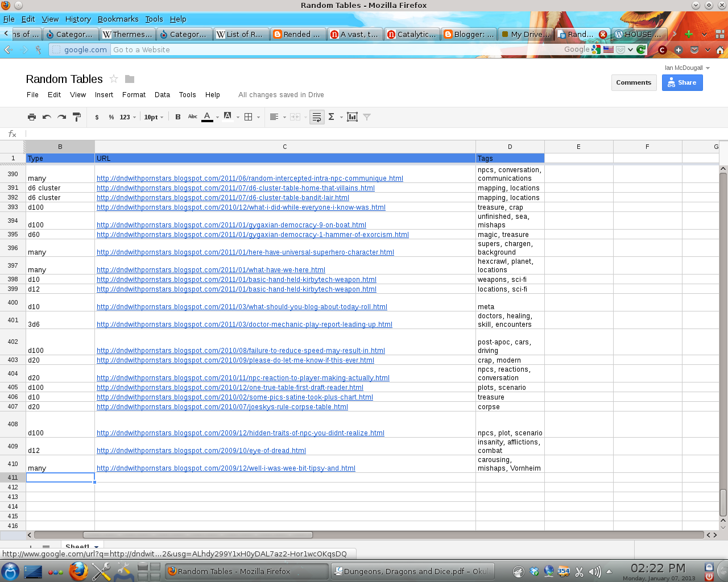Open the 10pt font size dropdown
The width and height of the screenshot is (728, 582).
tap(154, 117)
